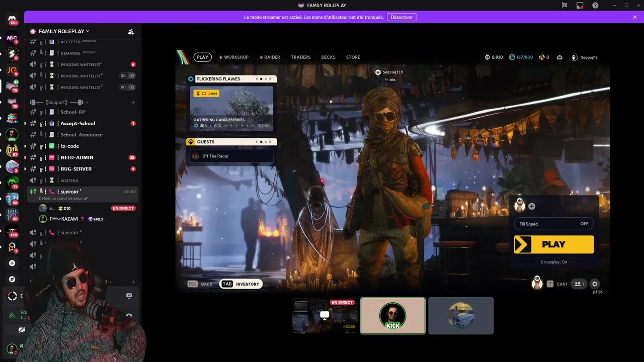Click Définir un statut de salon
644x362 pixels.
tap(63, 199)
